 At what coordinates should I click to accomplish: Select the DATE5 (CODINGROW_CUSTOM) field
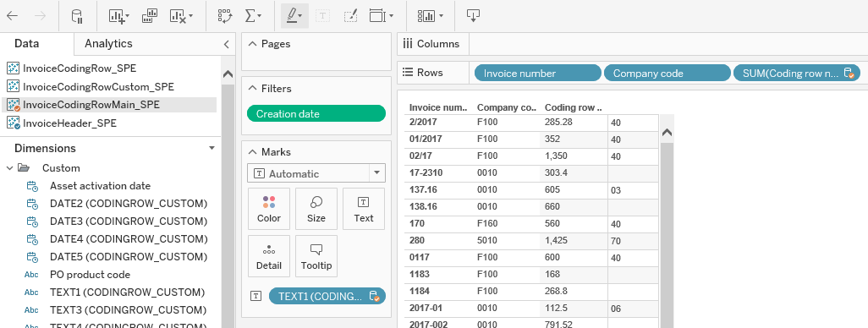129,257
